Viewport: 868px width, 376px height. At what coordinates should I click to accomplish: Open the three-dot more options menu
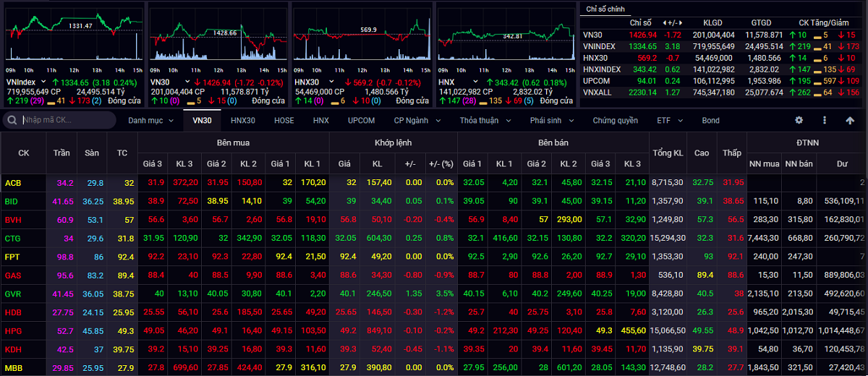824,120
